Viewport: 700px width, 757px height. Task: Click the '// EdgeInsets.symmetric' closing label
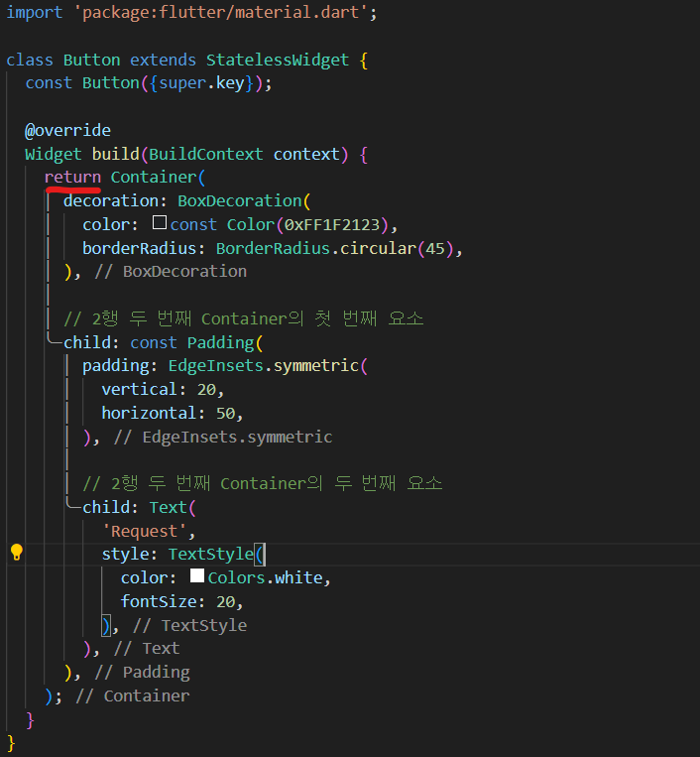(x=223, y=438)
